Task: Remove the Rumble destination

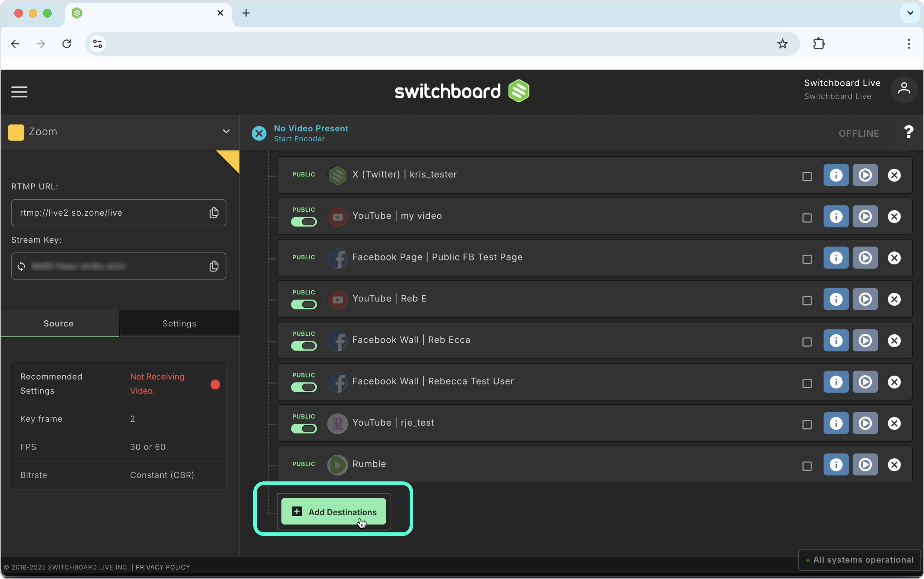Action: point(894,465)
